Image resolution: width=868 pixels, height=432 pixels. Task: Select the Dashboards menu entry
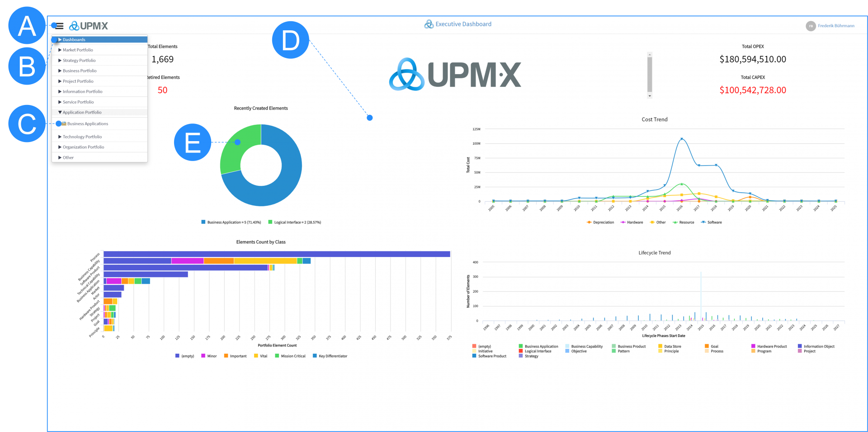click(x=99, y=40)
